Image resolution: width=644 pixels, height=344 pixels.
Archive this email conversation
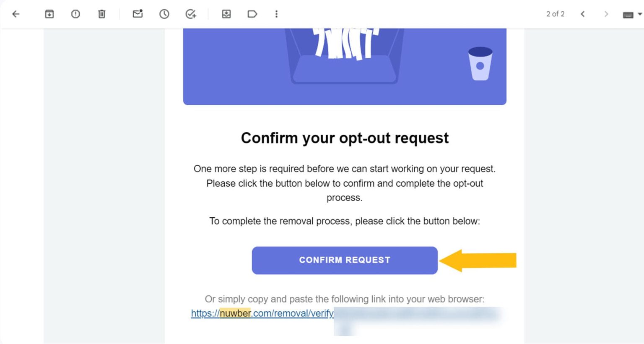point(49,14)
